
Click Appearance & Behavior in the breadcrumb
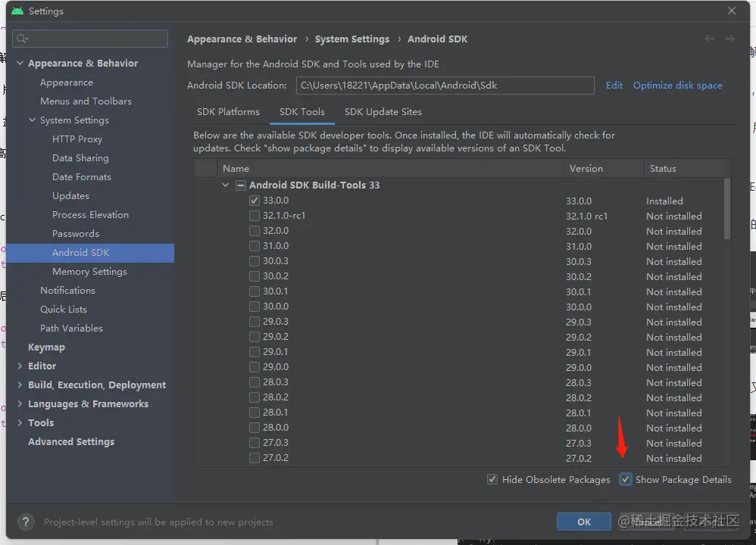pos(242,39)
